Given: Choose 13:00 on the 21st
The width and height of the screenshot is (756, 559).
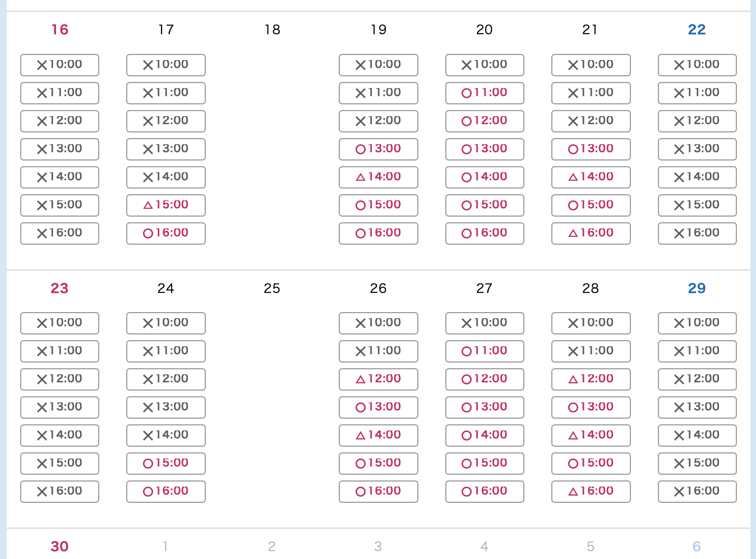Looking at the screenshot, I should 591,149.
